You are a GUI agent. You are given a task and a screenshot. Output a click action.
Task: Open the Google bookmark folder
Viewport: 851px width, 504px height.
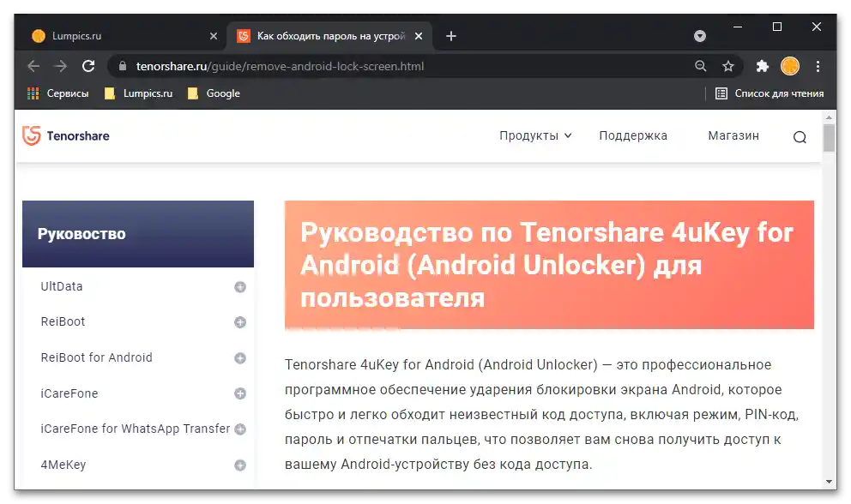point(214,93)
